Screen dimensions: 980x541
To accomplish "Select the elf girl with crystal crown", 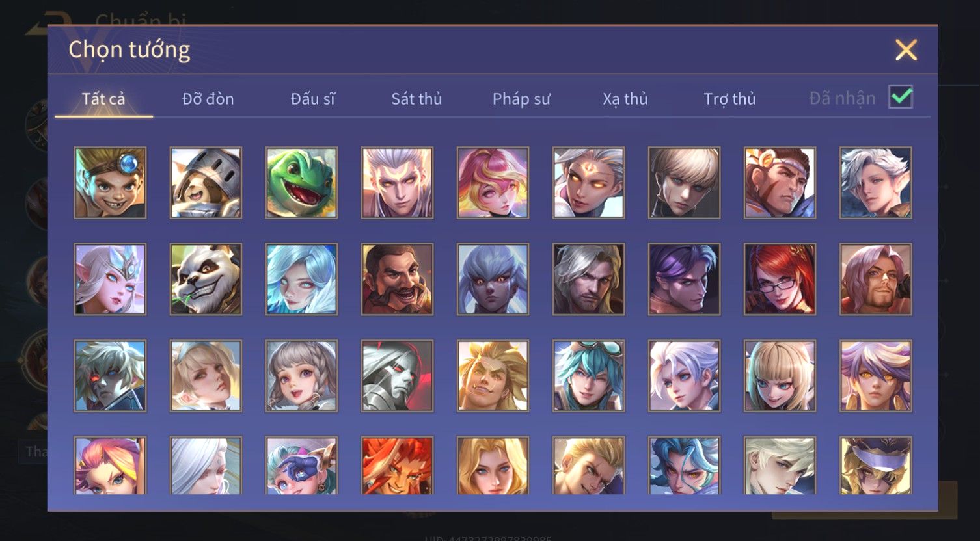I will coord(110,279).
